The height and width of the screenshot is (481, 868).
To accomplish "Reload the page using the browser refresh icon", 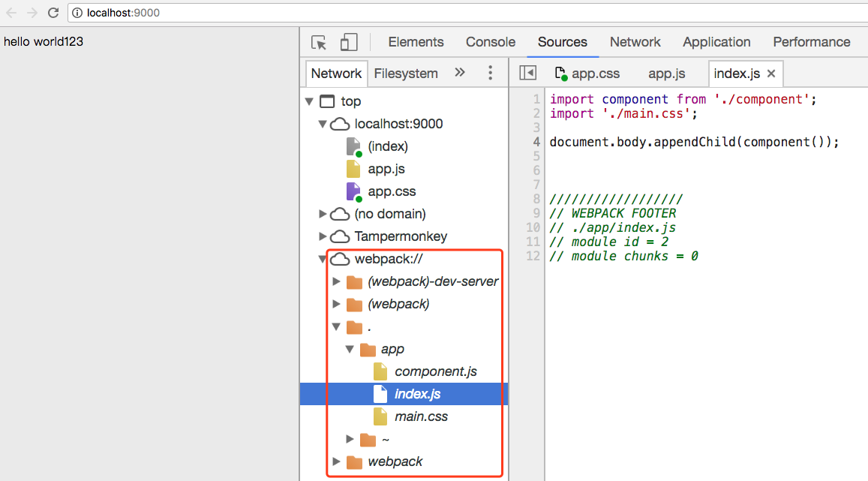I will (53, 13).
